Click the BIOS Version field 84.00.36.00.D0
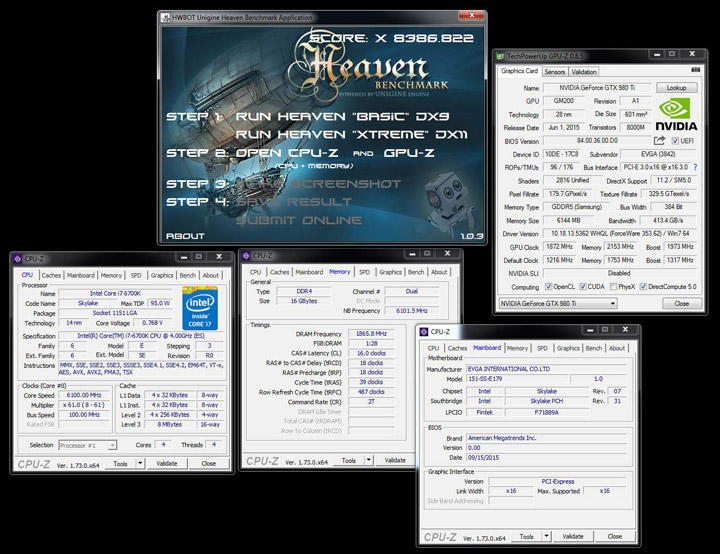Viewport: 720px width, 554px height. tap(597, 141)
